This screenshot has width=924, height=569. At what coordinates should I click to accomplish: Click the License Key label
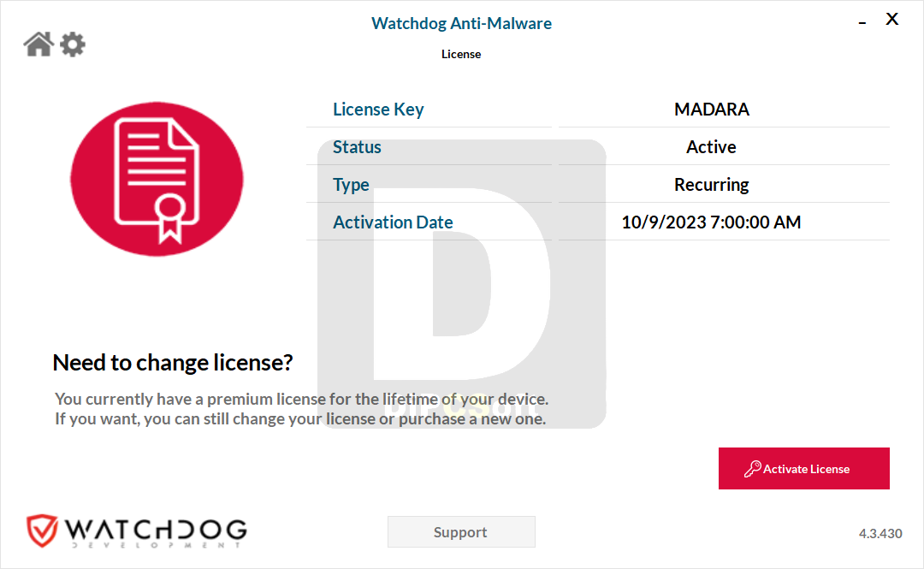[x=378, y=109]
